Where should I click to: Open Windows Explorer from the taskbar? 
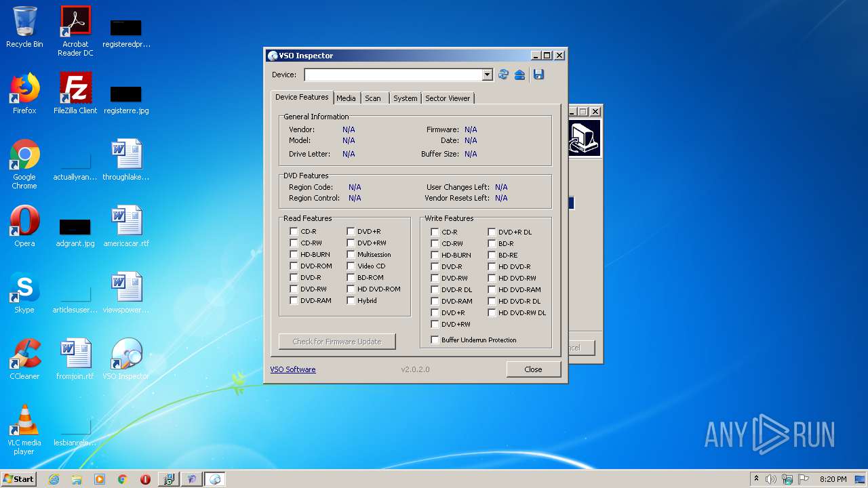pos(77,479)
